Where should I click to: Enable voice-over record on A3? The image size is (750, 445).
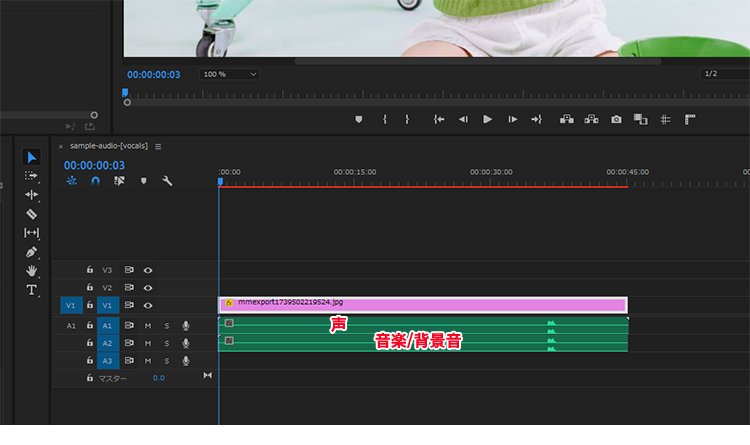(186, 361)
